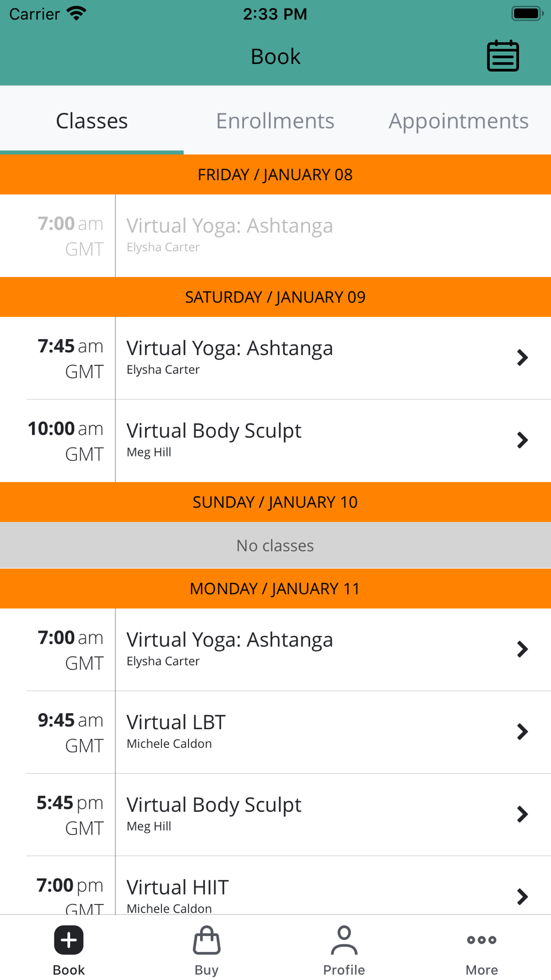Select the greyed Friday Virtual Yoga class
Image resolution: width=551 pixels, height=980 pixels.
[x=275, y=236]
